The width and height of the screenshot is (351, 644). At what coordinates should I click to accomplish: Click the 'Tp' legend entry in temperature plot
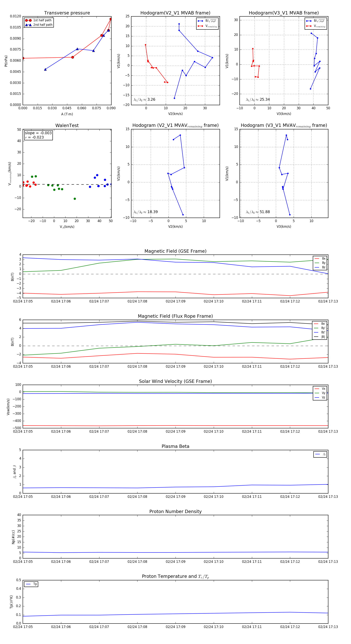(31, 584)
